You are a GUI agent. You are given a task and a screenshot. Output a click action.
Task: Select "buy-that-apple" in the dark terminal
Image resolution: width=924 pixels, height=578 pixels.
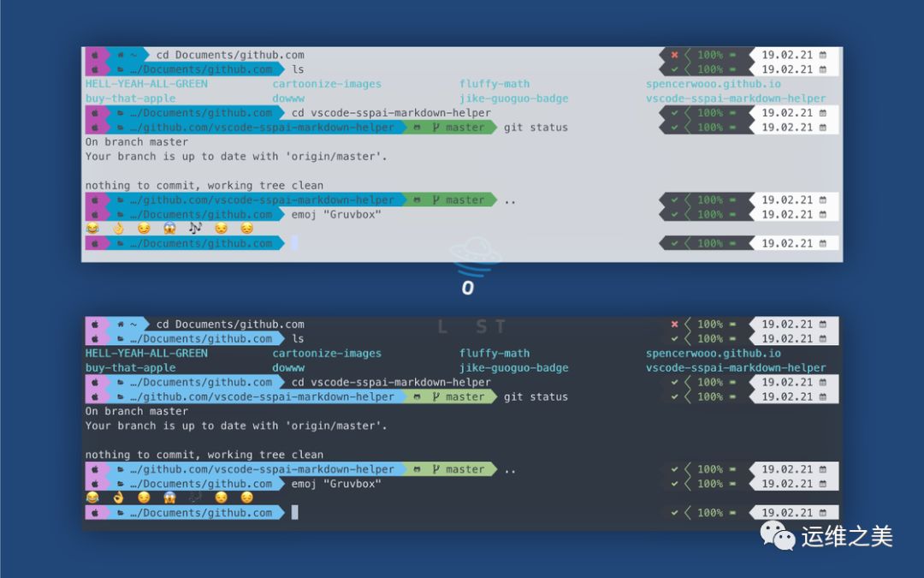(131, 368)
